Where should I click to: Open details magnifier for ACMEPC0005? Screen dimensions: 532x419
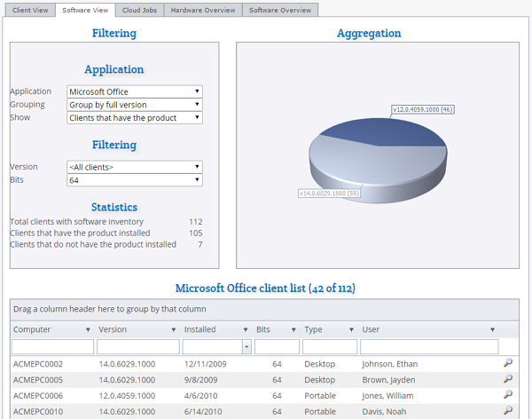point(507,378)
